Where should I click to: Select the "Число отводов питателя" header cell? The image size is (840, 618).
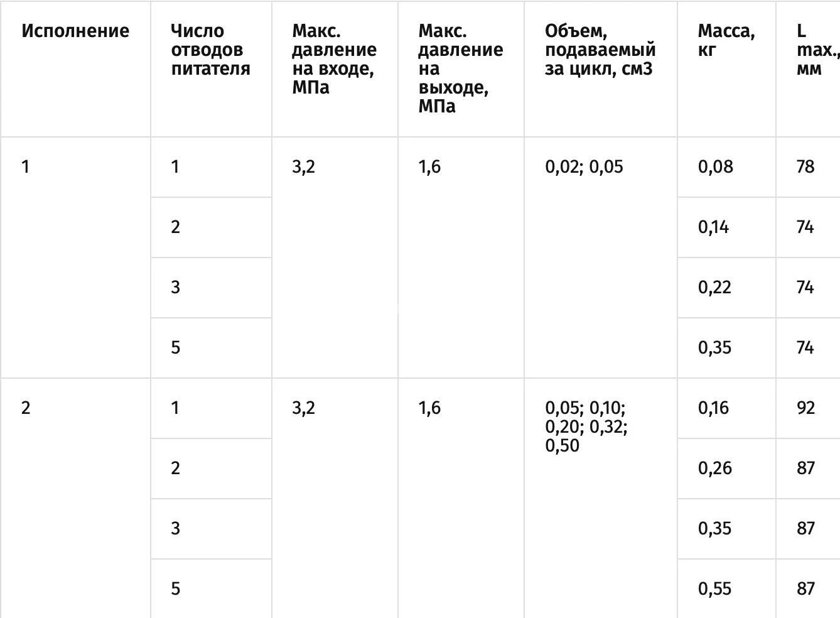point(210,50)
